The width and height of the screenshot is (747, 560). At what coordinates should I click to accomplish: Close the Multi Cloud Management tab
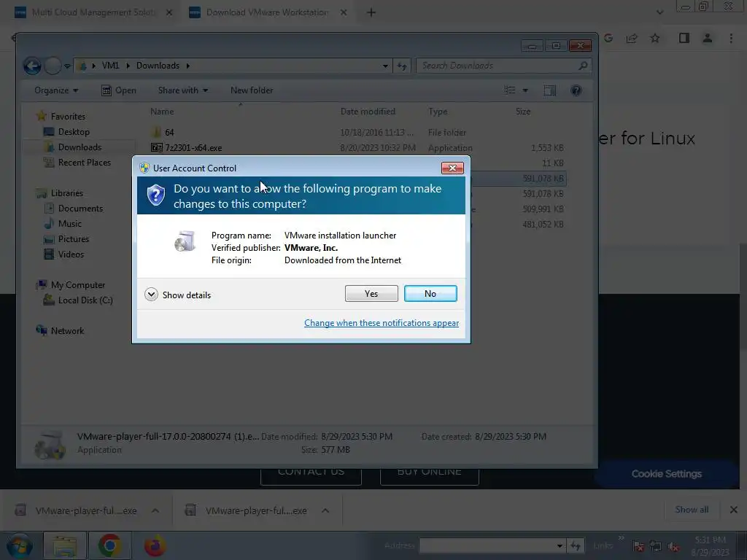[169, 13]
